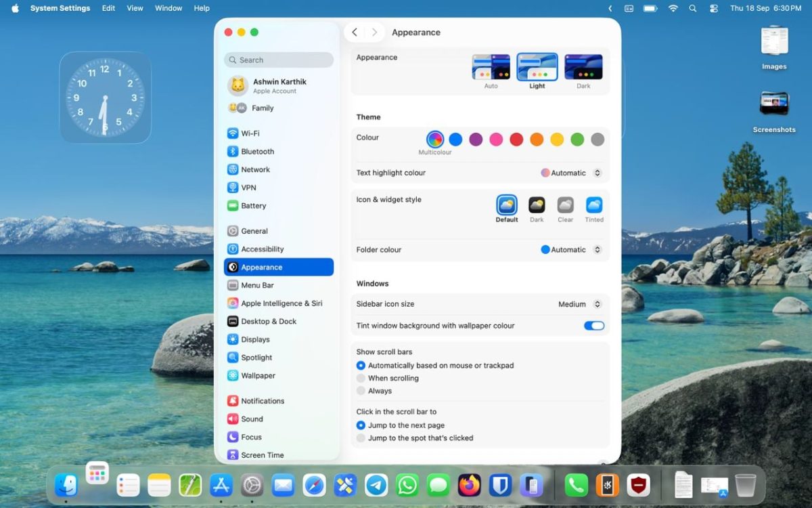Open Sidebar icon size dropdown
Screen dimensions: 812x508
(x=579, y=304)
